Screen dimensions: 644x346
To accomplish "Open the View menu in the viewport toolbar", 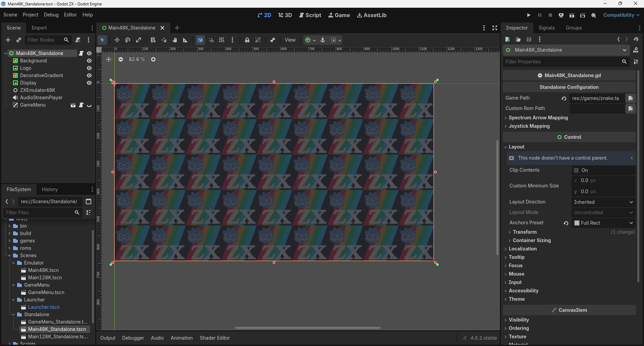I will pyautogui.click(x=290, y=40).
